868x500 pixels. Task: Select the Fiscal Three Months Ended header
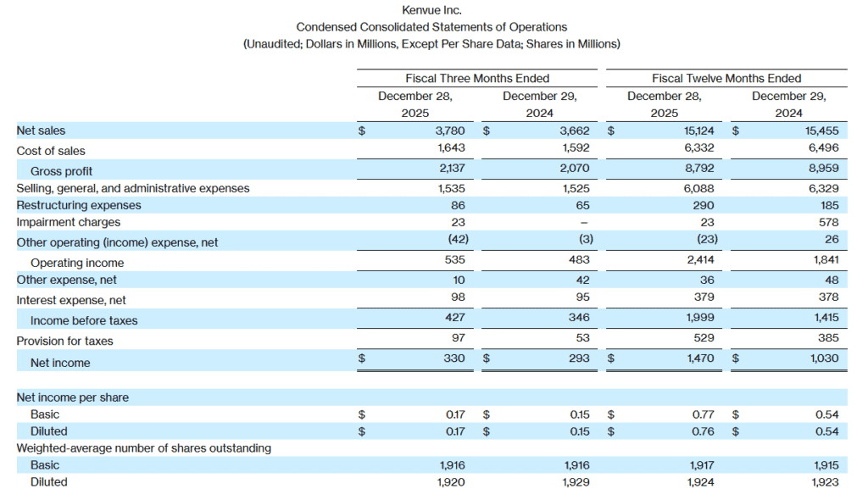pyautogui.click(x=477, y=78)
